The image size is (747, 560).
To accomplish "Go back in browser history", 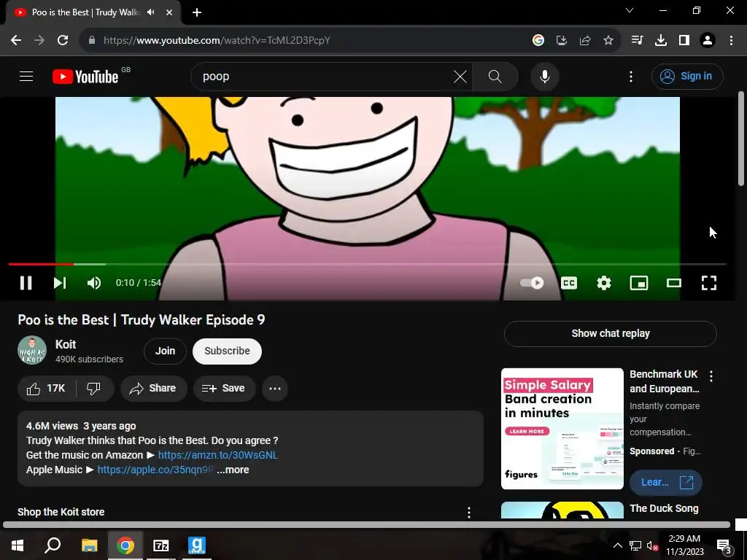I will (16, 41).
